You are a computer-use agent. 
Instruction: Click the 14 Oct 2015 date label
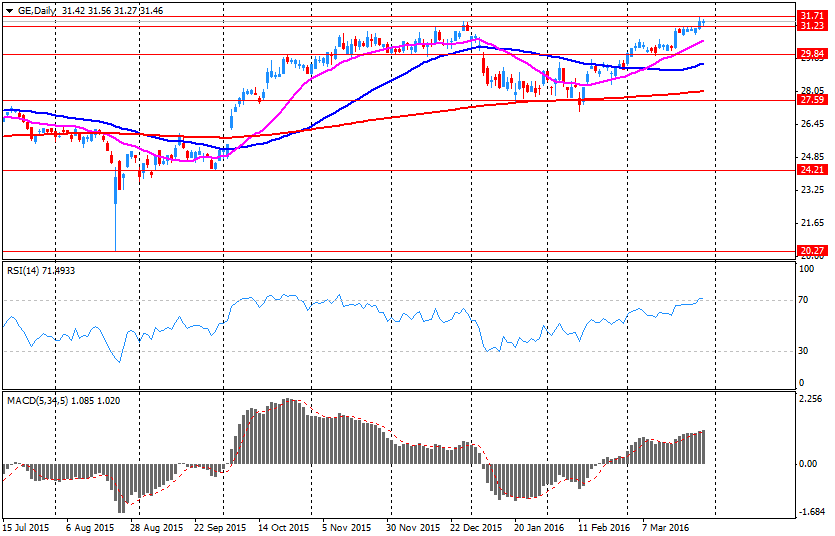283,528
